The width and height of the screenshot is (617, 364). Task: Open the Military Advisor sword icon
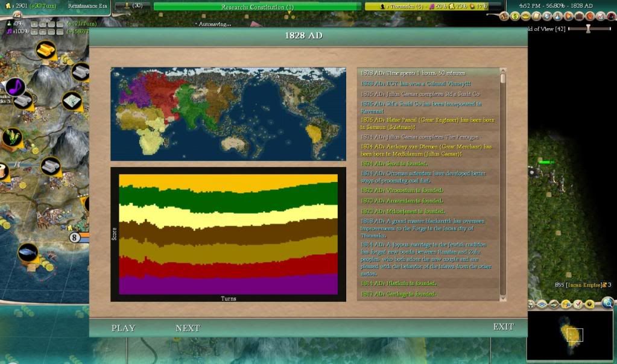(x=548, y=16)
